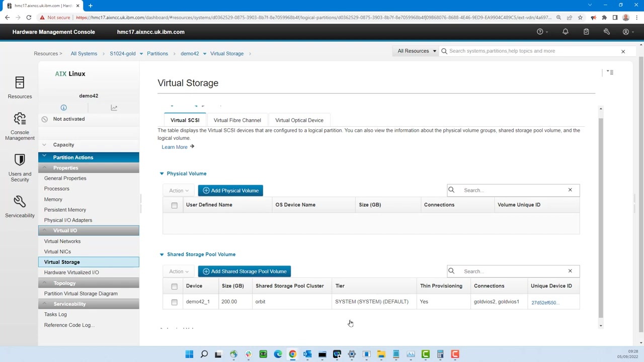Open the 27d52ef650 unique device ID link

click(545, 303)
